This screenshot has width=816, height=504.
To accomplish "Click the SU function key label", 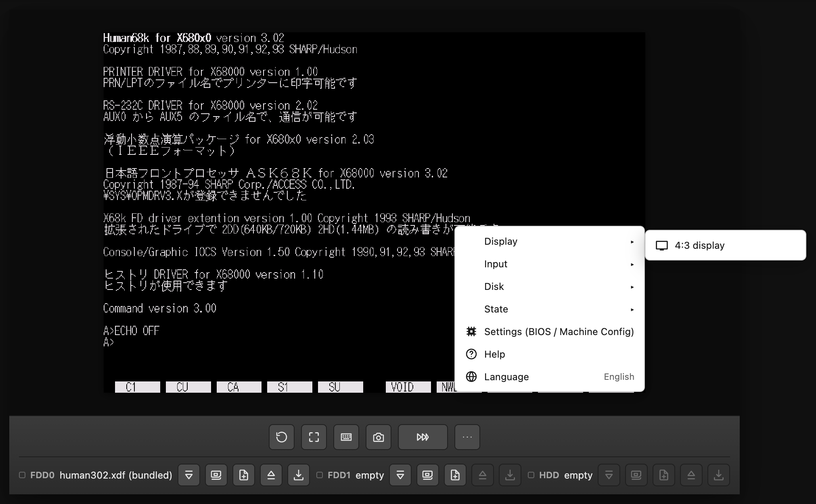I will (341, 387).
